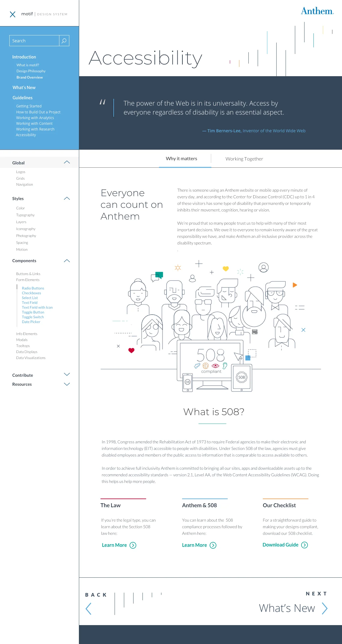Click the orange sun icon in illustration
Viewport: 342px width, 644px height.
coord(178,268)
